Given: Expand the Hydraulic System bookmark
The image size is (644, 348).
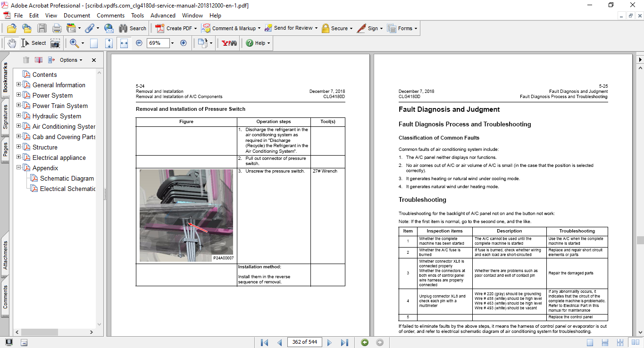Looking at the screenshot, I should pyautogui.click(x=19, y=116).
